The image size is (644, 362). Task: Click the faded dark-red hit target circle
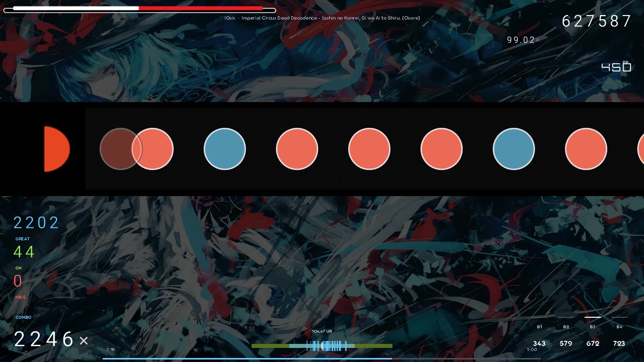[121, 149]
